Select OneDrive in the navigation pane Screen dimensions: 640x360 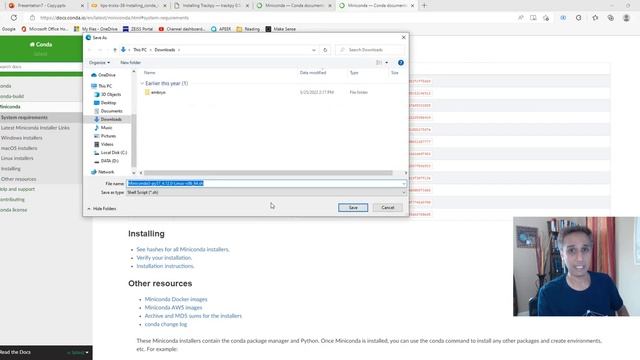point(104,75)
